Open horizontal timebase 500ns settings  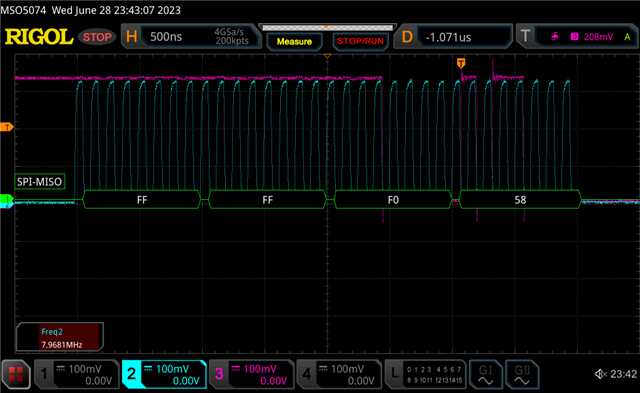pos(191,37)
